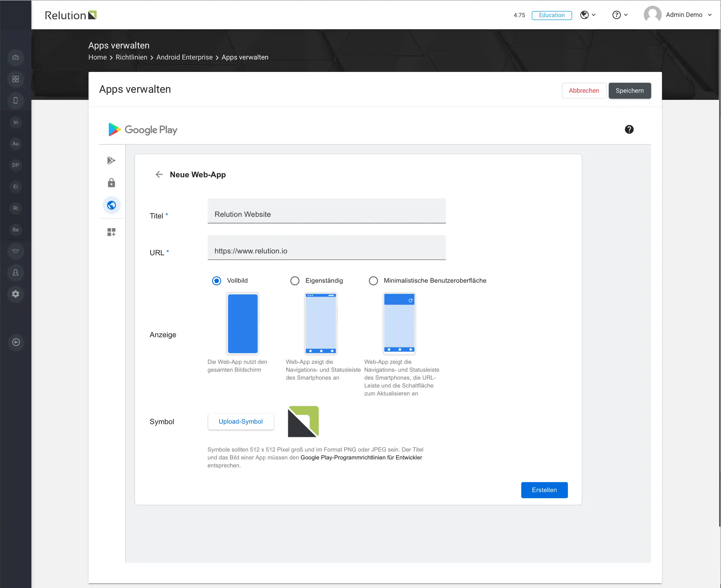
Task: Expand the help menu dropdown in header
Action: (620, 15)
